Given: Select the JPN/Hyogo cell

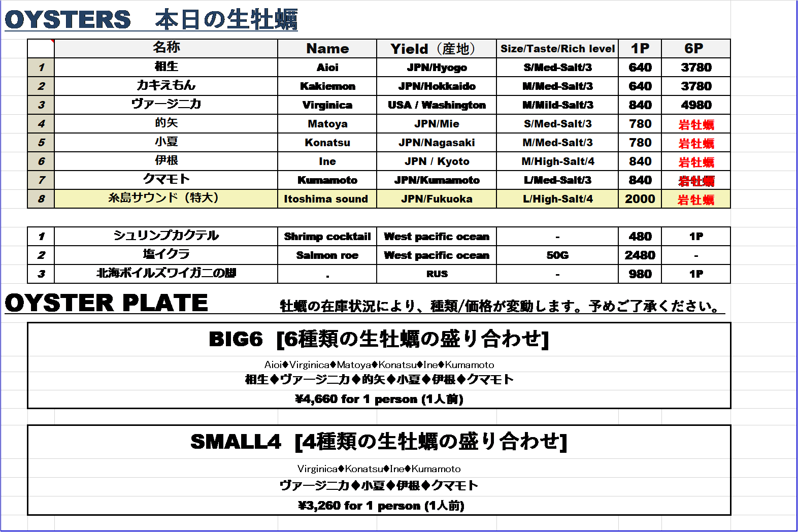Looking at the screenshot, I should pyautogui.click(x=437, y=67).
